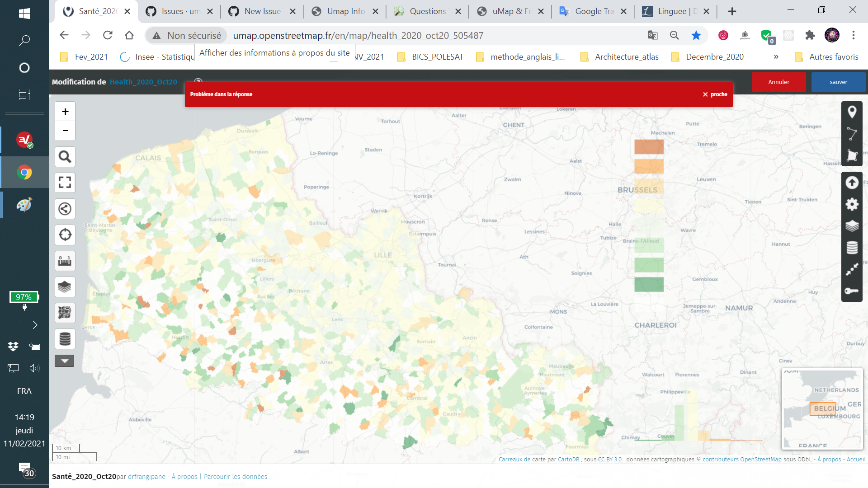Open the Architecture_atlas bookmark folder
This screenshot has height=488, width=868.
[619, 57]
